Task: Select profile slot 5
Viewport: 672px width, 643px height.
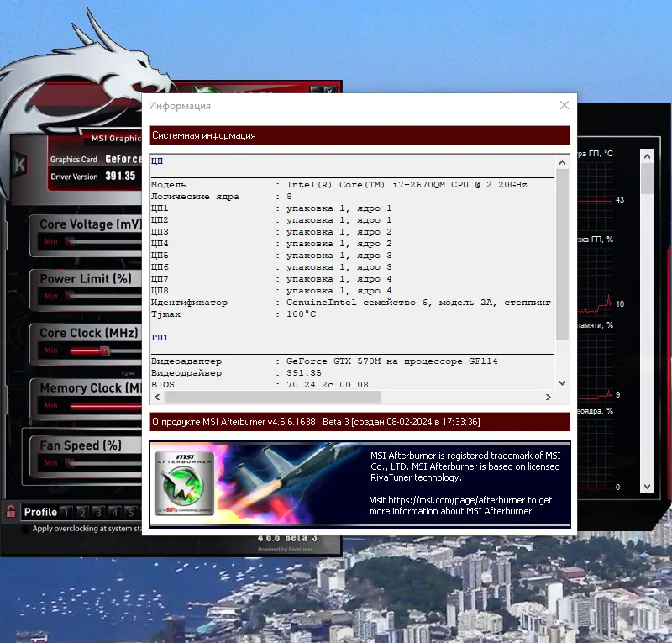Action: 131,512
